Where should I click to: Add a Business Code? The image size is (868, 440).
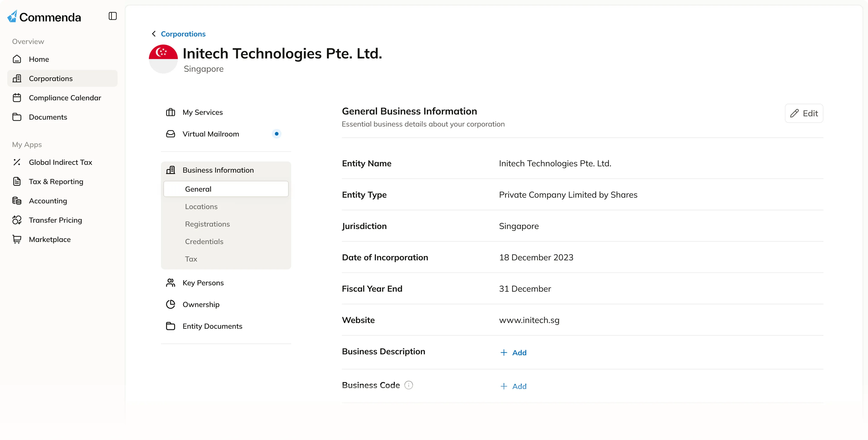point(513,386)
